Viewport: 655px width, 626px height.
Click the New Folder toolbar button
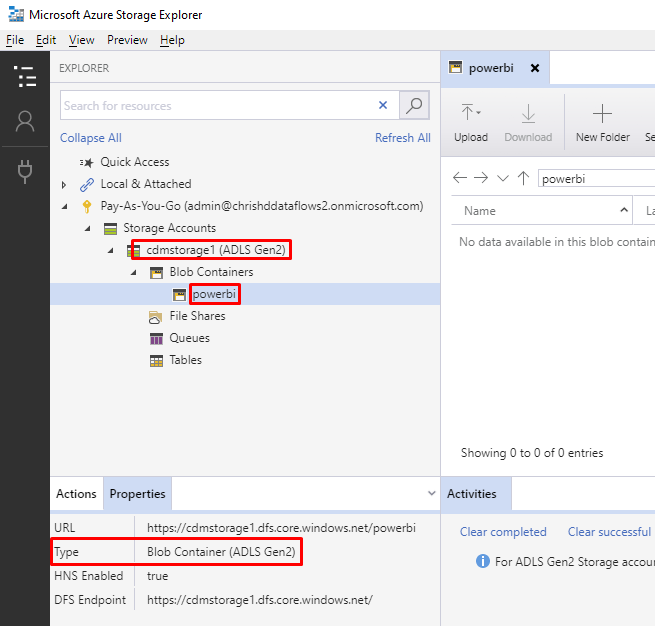602,122
